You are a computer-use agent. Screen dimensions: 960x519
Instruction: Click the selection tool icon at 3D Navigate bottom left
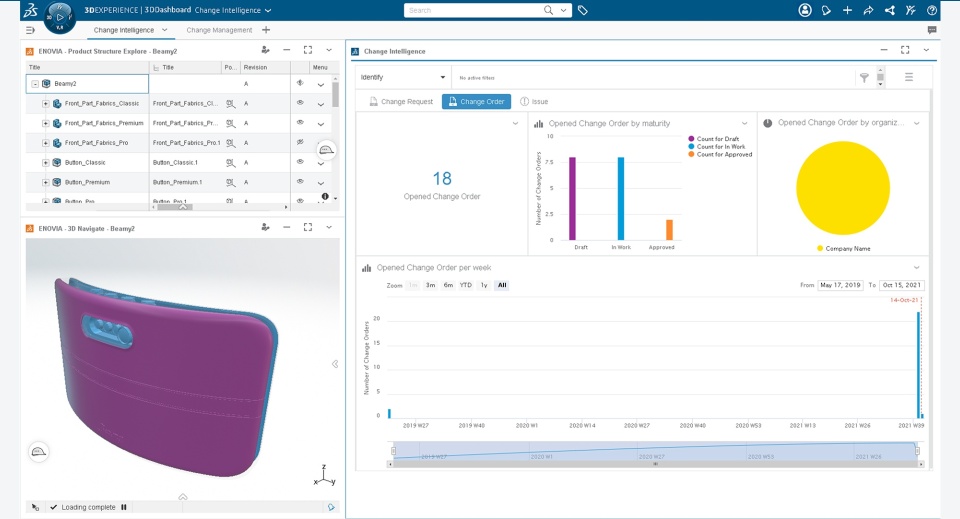(35, 507)
